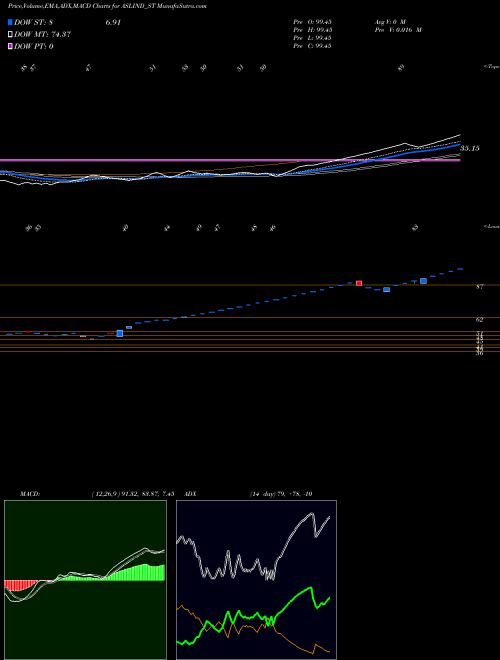The width and height of the screenshot is (500, 660).
Task: Open the MACD histogram chart panel
Action: [x=85, y=580]
